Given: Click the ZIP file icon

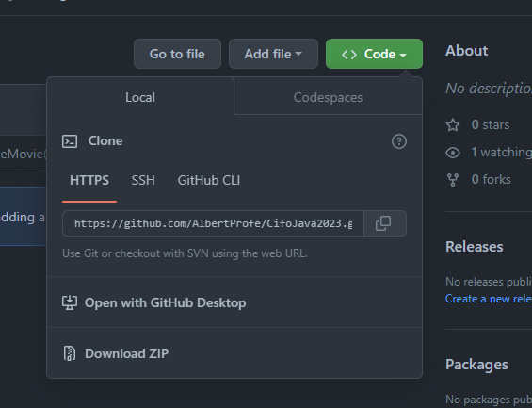Looking at the screenshot, I should [70, 353].
